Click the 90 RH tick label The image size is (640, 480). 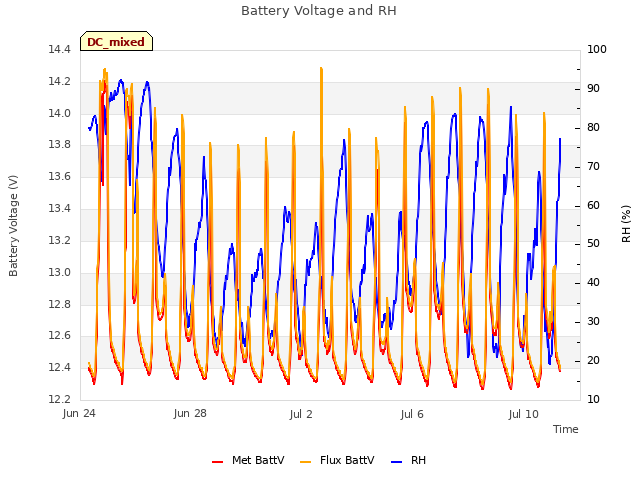pyautogui.click(x=593, y=88)
